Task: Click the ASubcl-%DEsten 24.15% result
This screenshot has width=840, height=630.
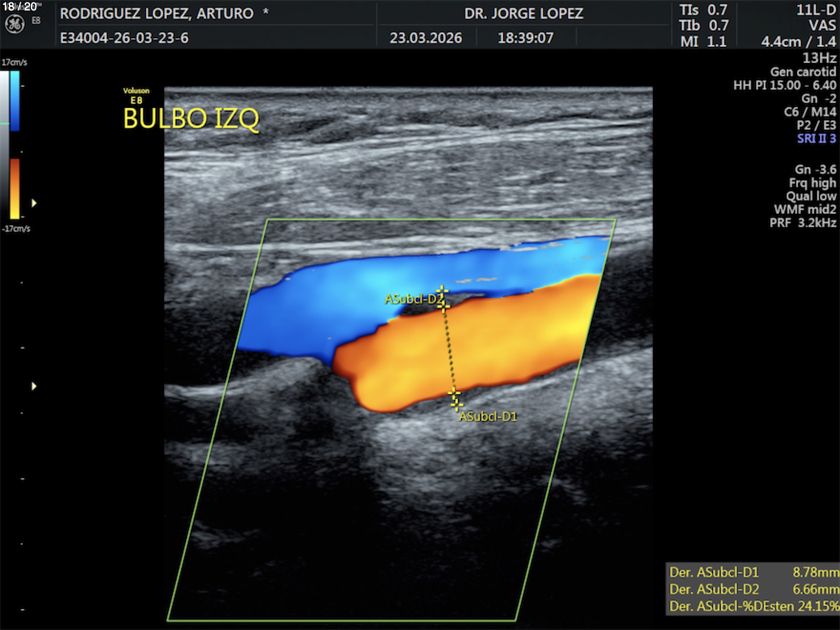Action: pos(753,606)
